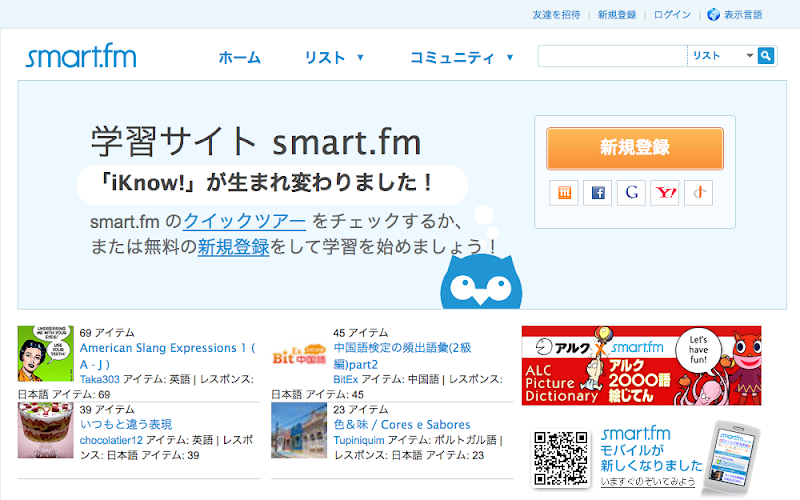Click the ALC Picture Dictionary banner
This screenshot has width=800, height=500.
point(641,365)
